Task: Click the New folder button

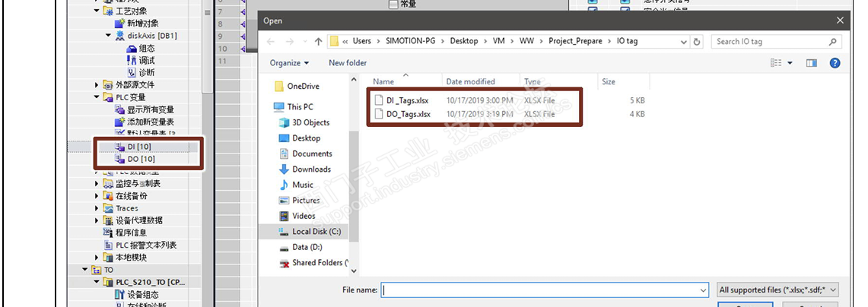Action: point(348,63)
